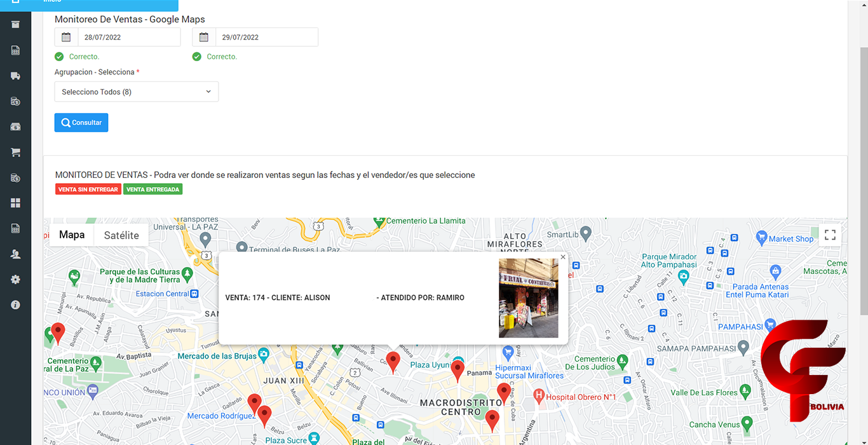Click the green VENTA ENTREGADA badge
This screenshot has height=445, width=868.
(x=153, y=189)
